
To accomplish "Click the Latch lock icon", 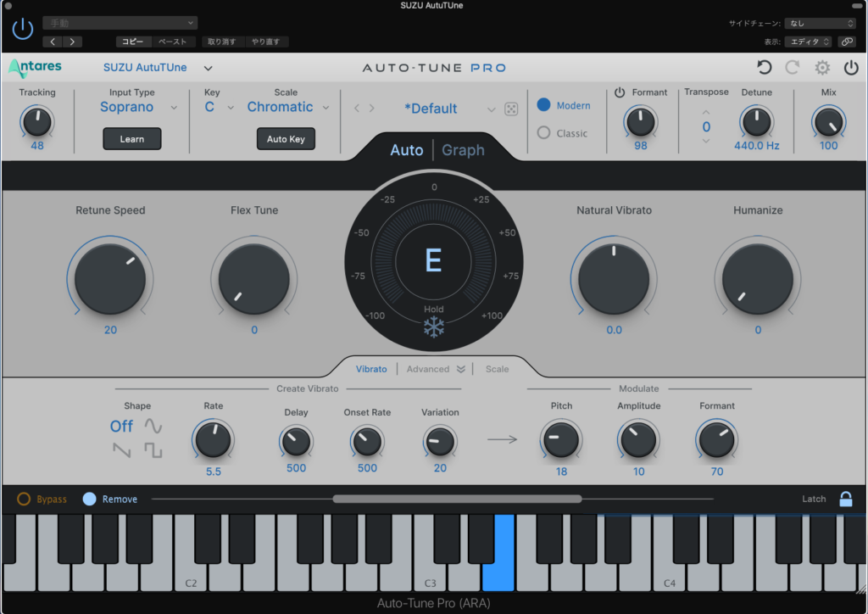I will click(x=845, y=499).
